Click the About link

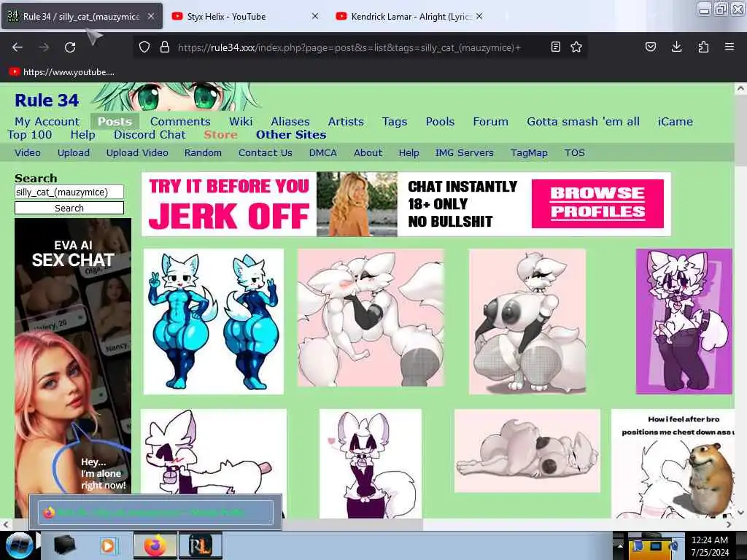point(368,153)
